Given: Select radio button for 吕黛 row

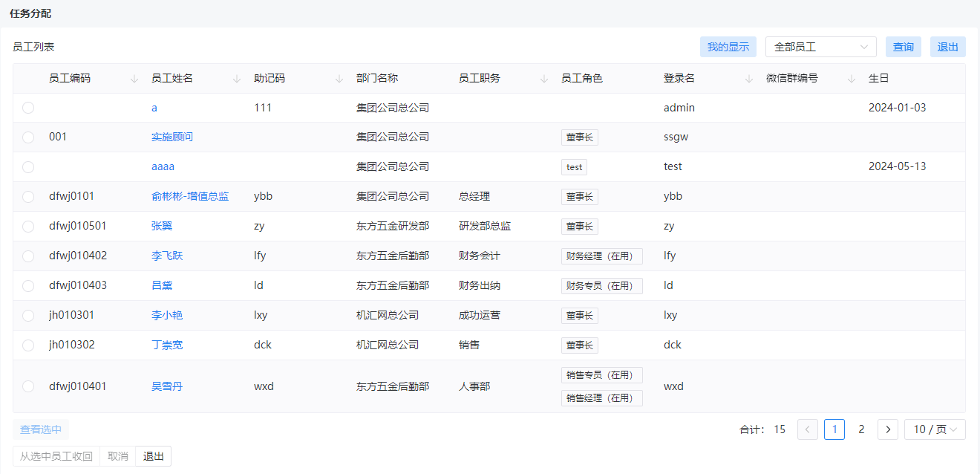Looking at the screenshot, I should (28, 286).
